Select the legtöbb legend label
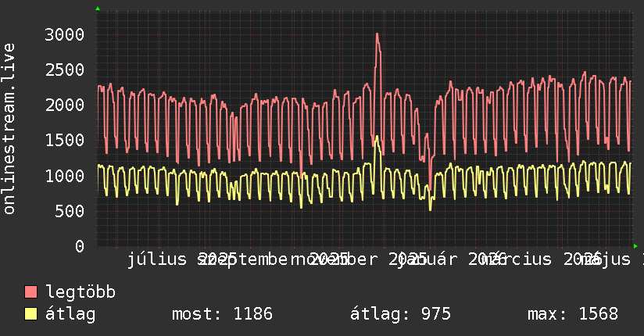This screenshot has width=644, height=336. coord(80,291)
